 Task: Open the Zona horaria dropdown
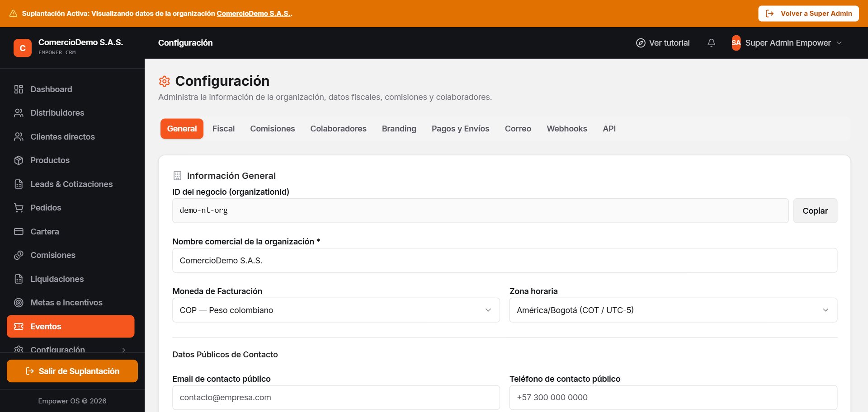pos(673,310)
